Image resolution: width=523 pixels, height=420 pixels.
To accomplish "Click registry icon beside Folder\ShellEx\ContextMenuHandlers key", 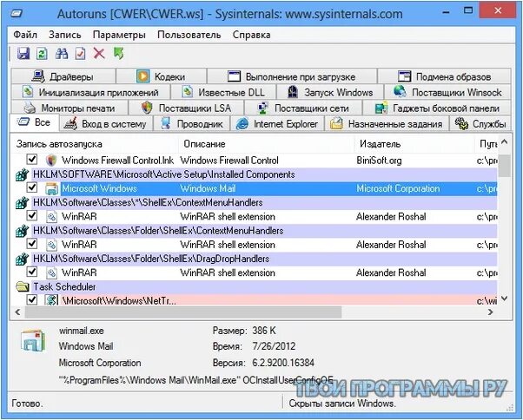I will click(23, 231).
